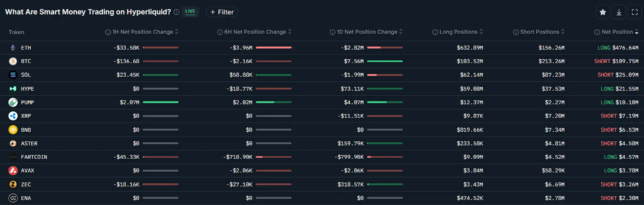644x205 pixels.
Task: Click the star favorite icon
Action: pyautogui.click(x=603, y=12)
